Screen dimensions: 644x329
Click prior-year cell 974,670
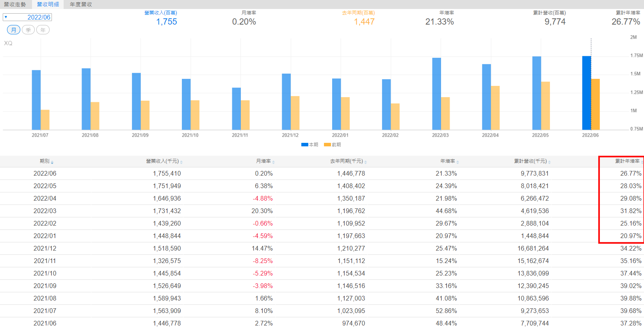354,323
